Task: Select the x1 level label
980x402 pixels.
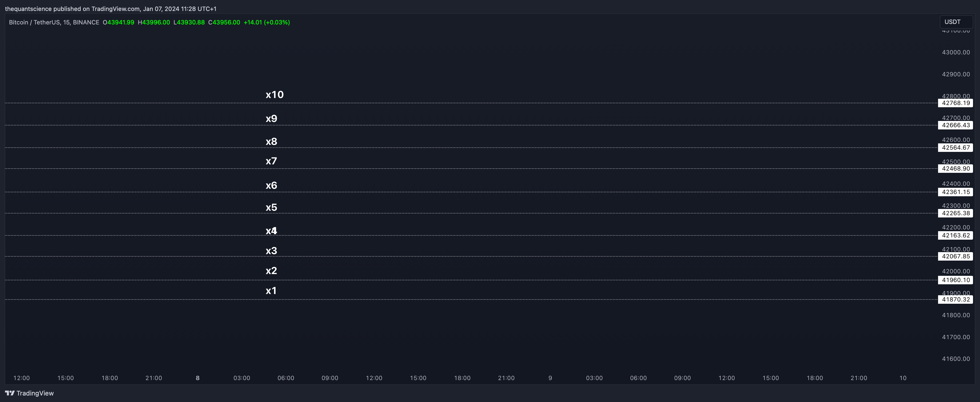Action: click(x=271, y=291)
